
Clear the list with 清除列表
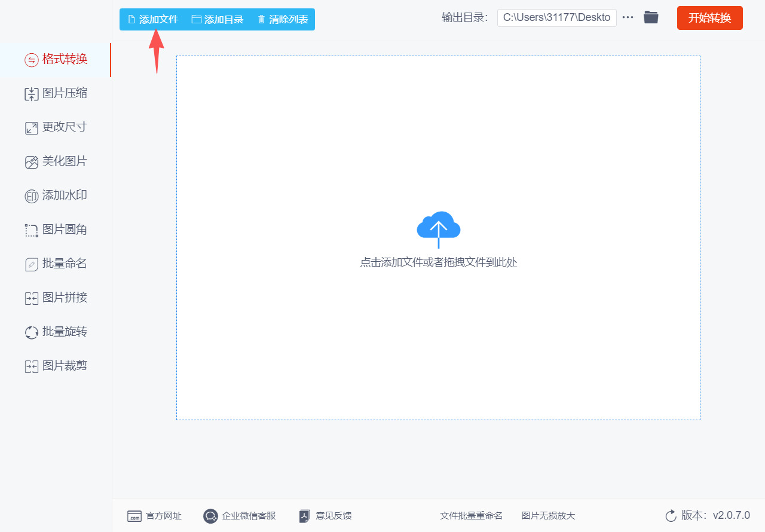[283, 19]
